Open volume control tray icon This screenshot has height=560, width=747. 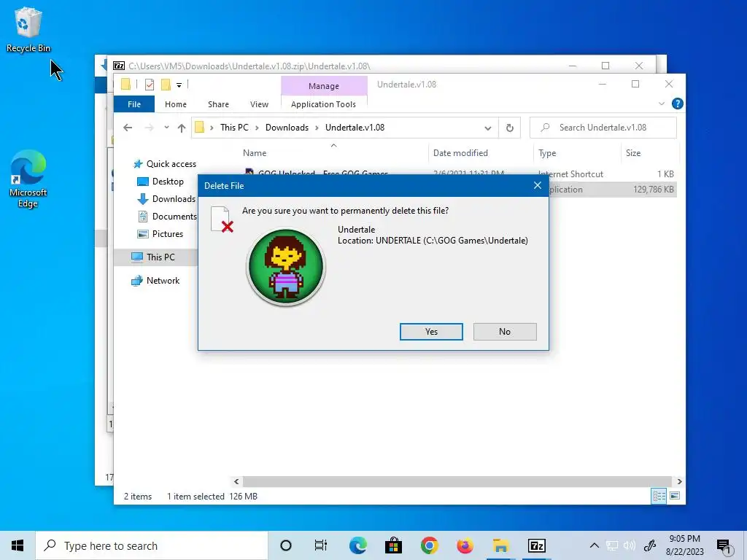pos(630,545)
